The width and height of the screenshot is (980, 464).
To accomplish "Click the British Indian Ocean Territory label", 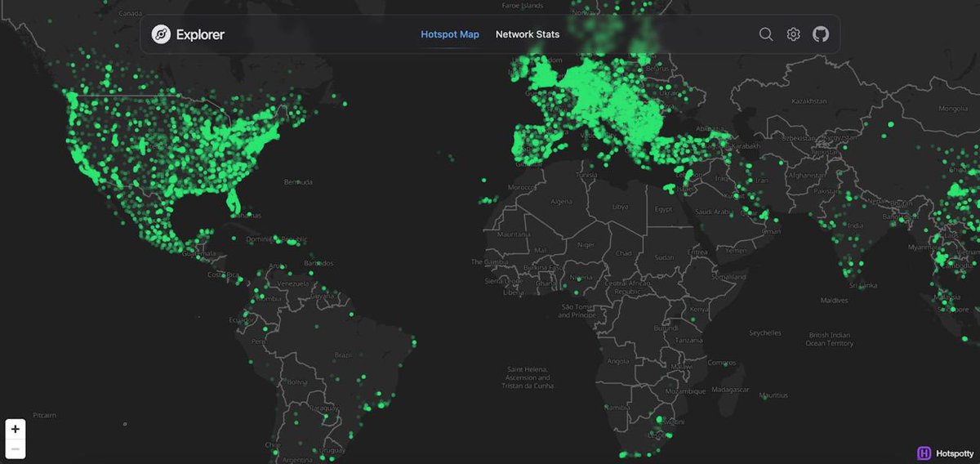I will 830,339.
